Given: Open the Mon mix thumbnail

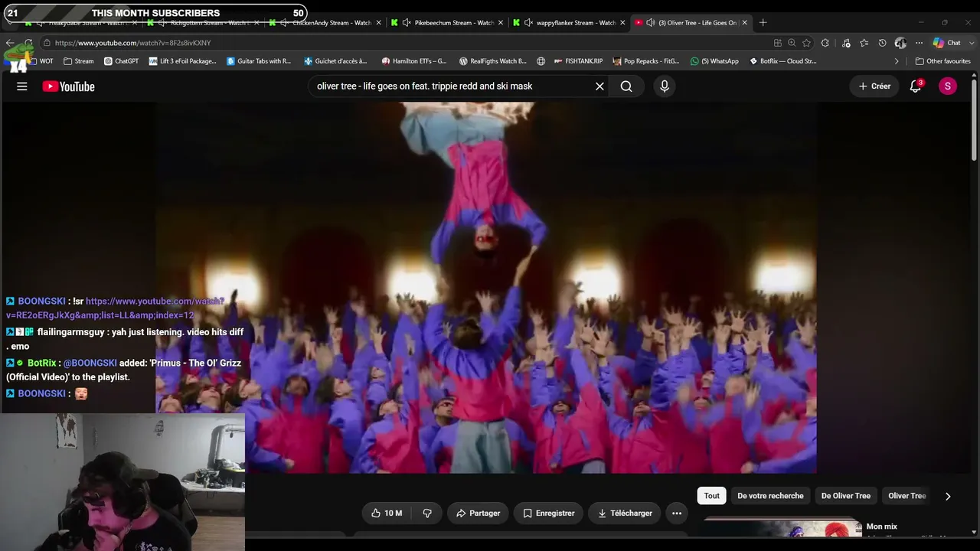Looking at the screenshot, I should (782, 529).
